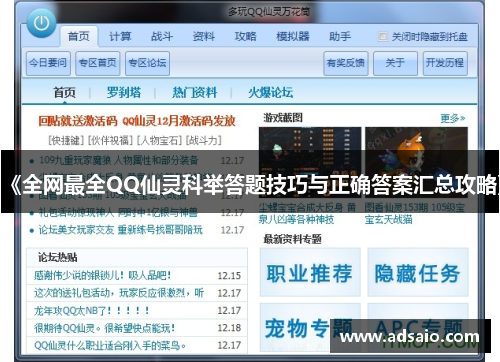Open forum post 很期待QQ仙灵。很希望快点能玩！
The width and height of the screenshot is (500, 362).
104,328
